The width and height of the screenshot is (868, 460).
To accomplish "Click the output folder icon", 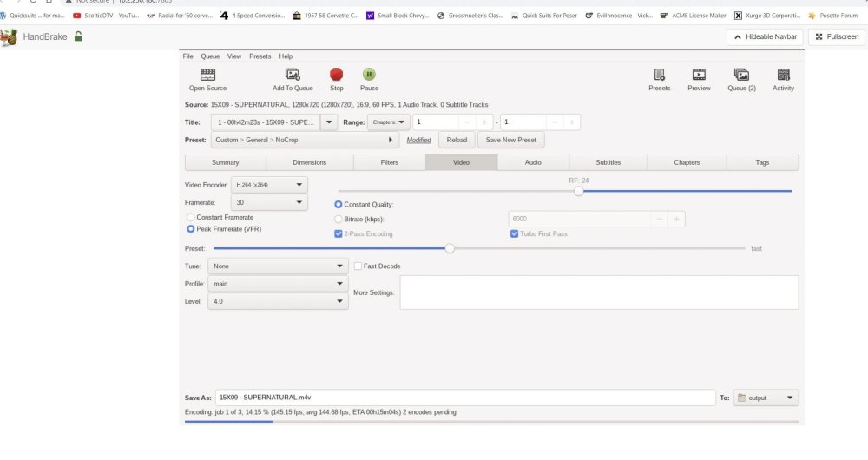I will (742, 398).
